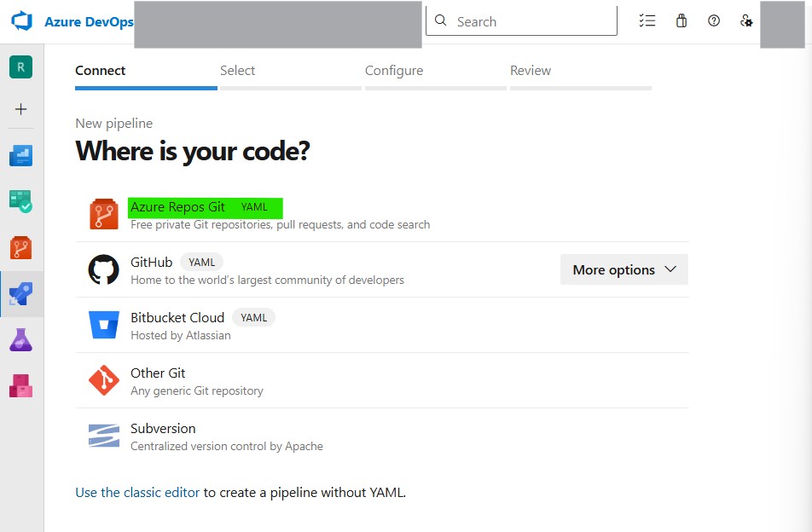812x532 pixels.
Task: Click the plus icon to add new
Action: [20, 109]
